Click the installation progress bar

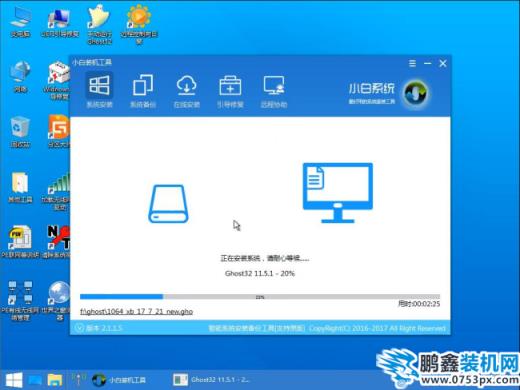click(260, 297)
